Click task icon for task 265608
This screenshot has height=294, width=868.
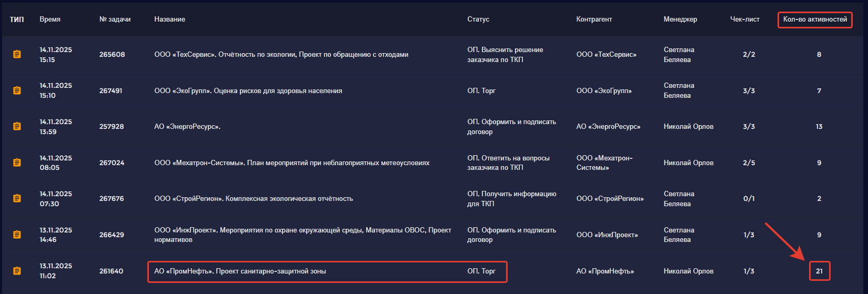17,54
